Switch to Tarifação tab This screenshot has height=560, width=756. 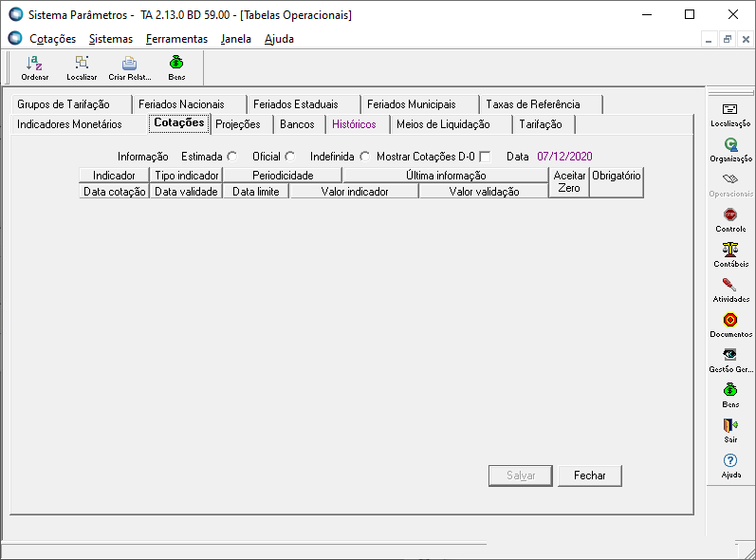544,124
